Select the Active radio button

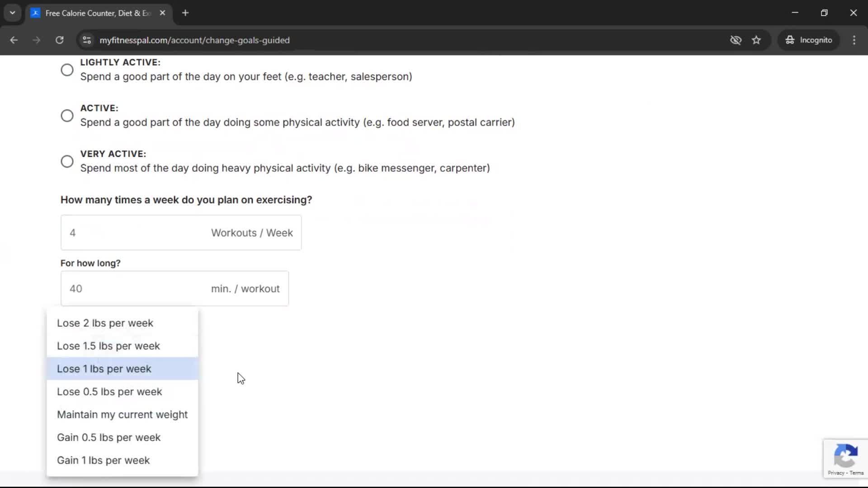click(67, 116)
